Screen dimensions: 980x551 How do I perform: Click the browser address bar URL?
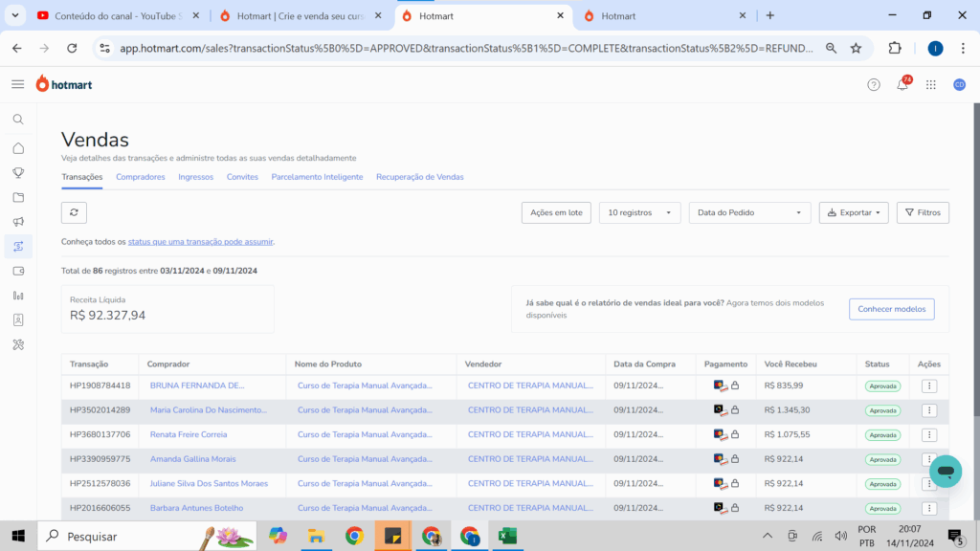click(x=466, y=48)
